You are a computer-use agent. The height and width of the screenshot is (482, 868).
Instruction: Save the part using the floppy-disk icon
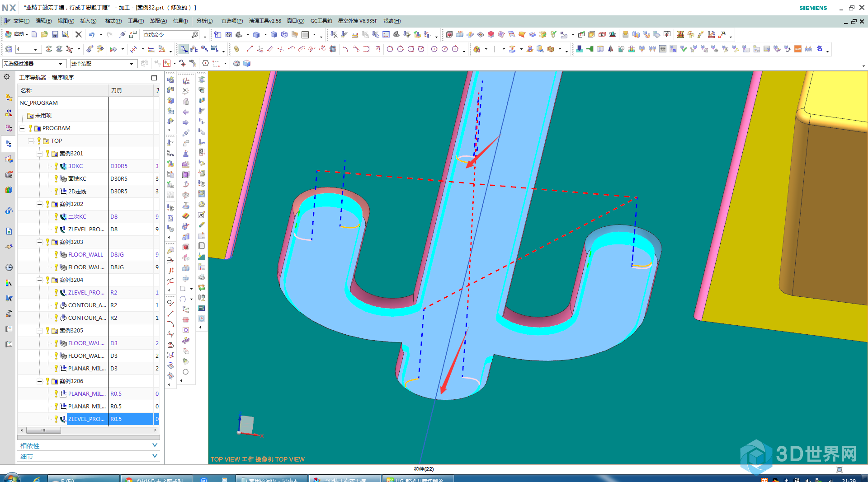[55, 34]
